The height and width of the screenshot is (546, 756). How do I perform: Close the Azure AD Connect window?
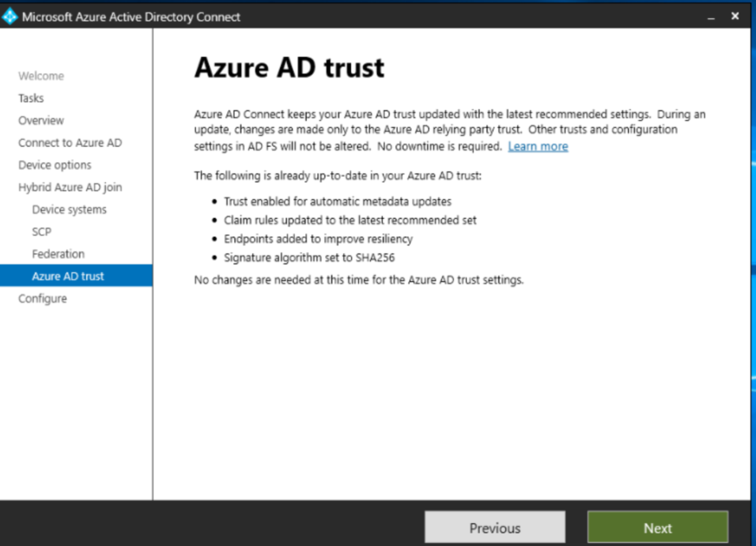(735, 17)
